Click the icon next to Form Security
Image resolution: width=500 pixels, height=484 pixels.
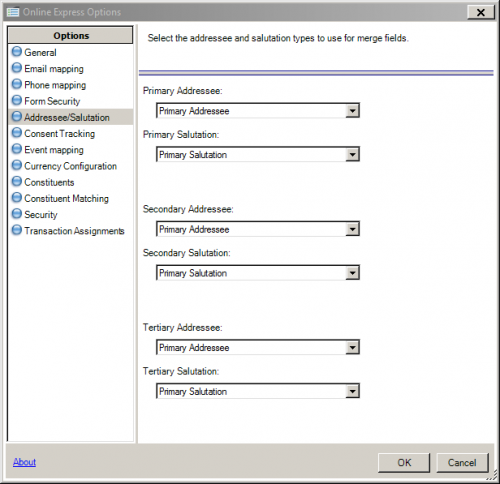(x=17, y=100)
